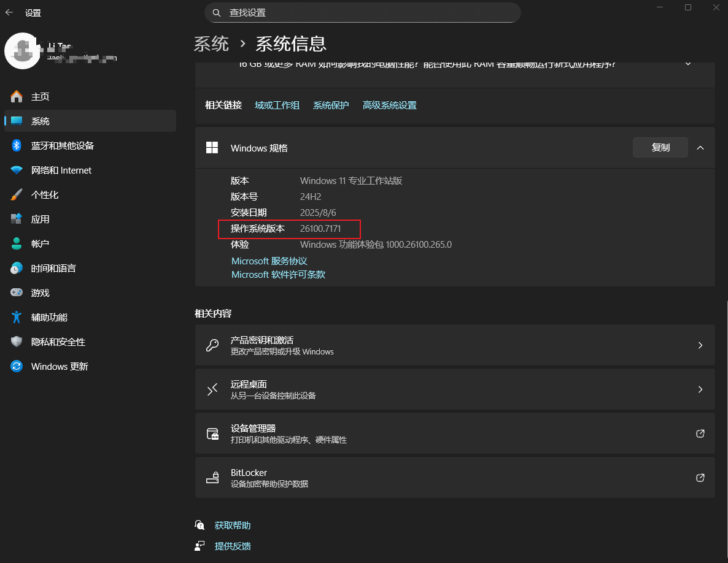
Task: Click the 设备管理器 printer icon
Action: 212,433
